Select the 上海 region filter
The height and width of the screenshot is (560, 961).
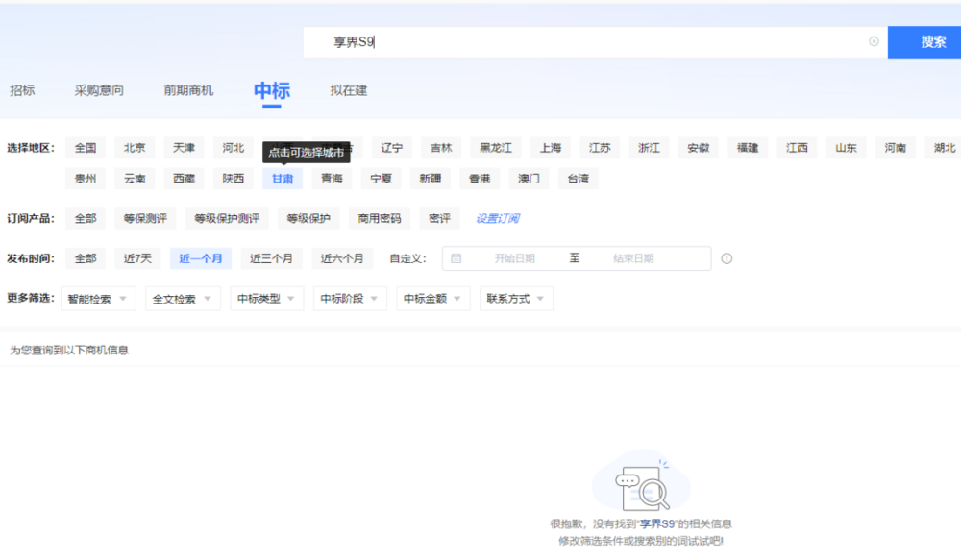pyautogui.click(x=551, y=148)
